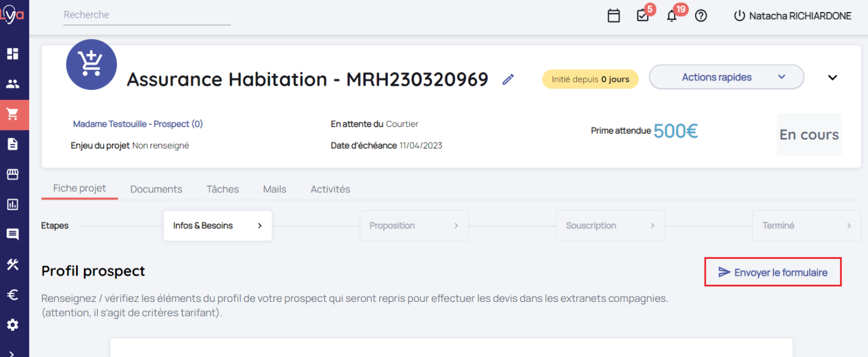Open the contacts people icon in sidebar

click(x=13, y=84)
